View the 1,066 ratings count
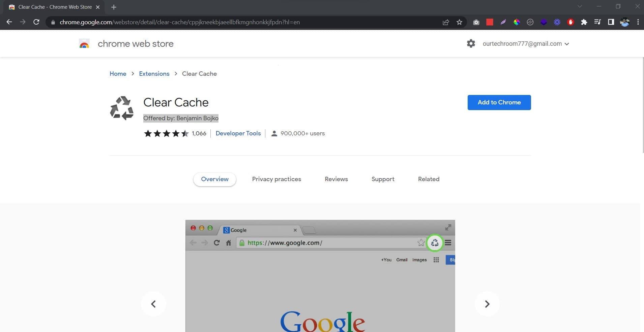Image resolution: width=644 pixels, height=332 pixels. [199, 133]
